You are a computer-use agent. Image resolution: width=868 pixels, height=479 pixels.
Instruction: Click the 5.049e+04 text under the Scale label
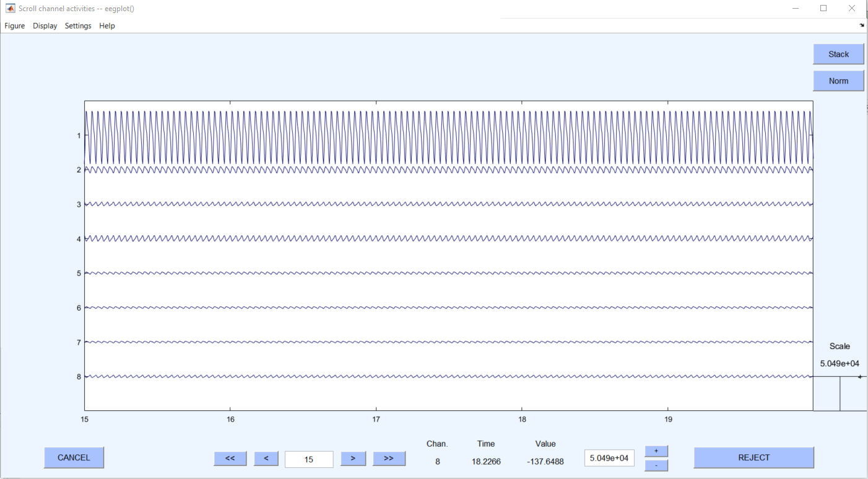point(840,364)
